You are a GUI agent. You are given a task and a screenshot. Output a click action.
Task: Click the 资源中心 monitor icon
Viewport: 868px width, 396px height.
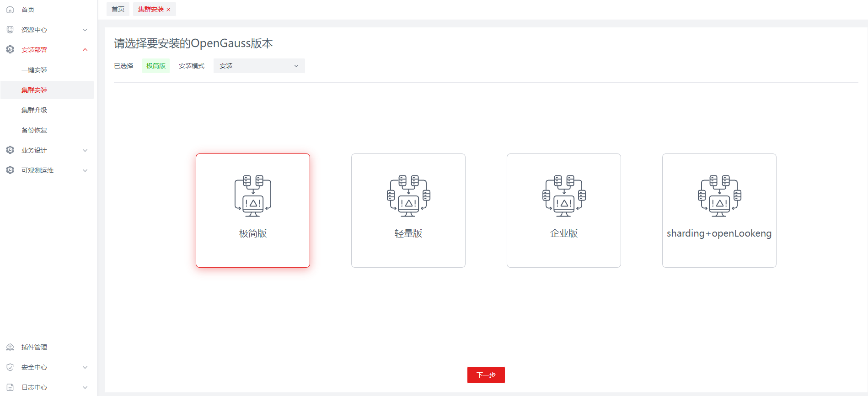tap(10, 30)
